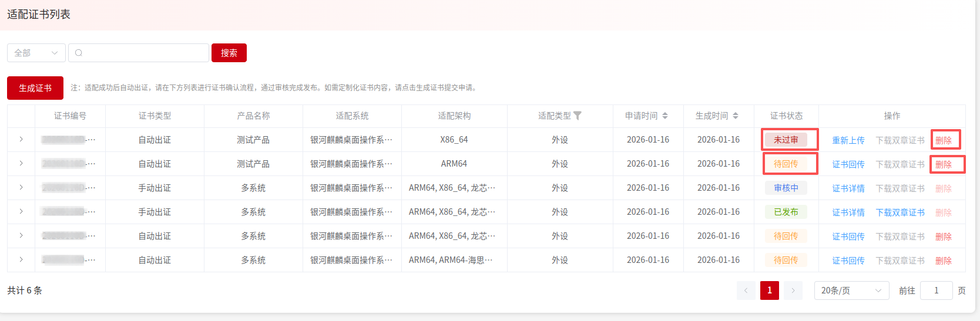Expand the 审核中 certificate row details
This screenshot has height=321, width=980.
click(21, 188)
